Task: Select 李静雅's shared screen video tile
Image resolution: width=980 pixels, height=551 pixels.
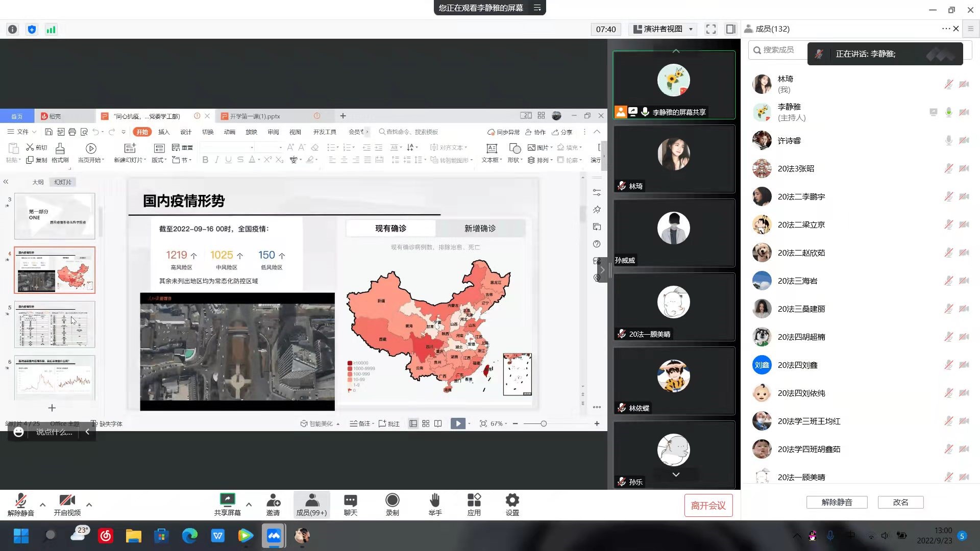Action: pos(674,85)
